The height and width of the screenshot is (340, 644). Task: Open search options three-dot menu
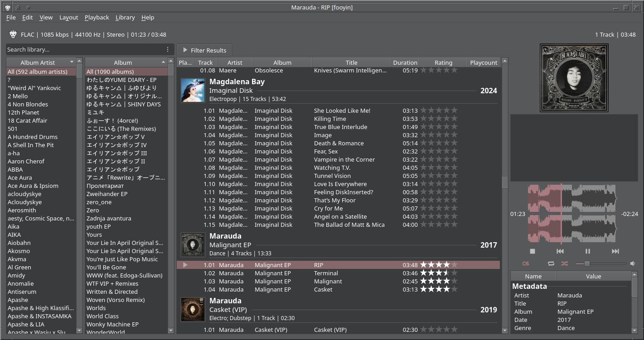(167, 49)
